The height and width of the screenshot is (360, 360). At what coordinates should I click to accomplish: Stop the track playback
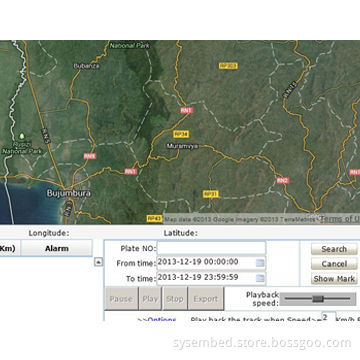pyautogui.click(x=175, y=299)
